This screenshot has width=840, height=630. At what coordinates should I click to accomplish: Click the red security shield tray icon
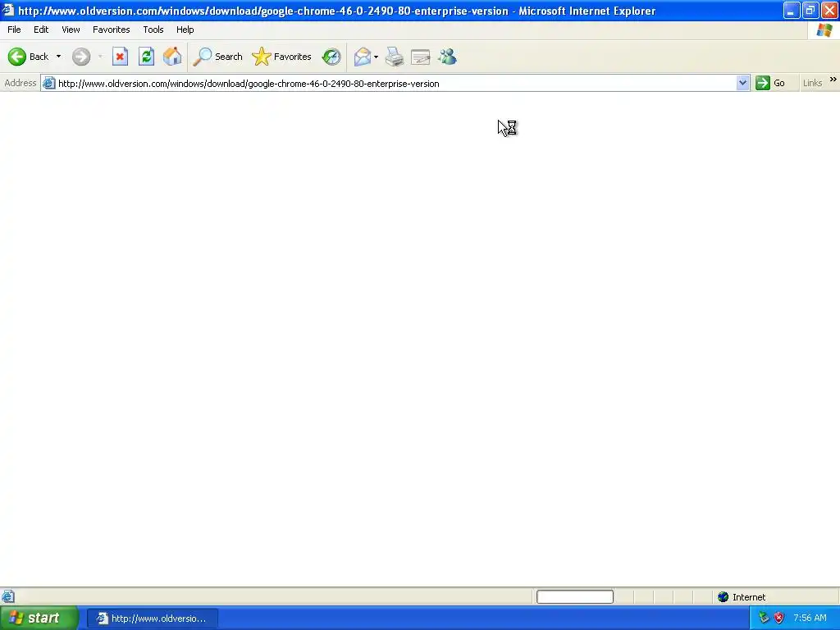pos(779,618)
